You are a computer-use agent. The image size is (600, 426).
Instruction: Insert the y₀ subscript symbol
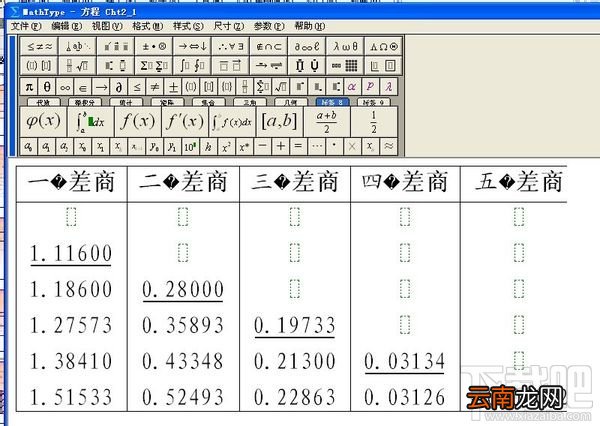pyautogui.click(x=154, y=146)
